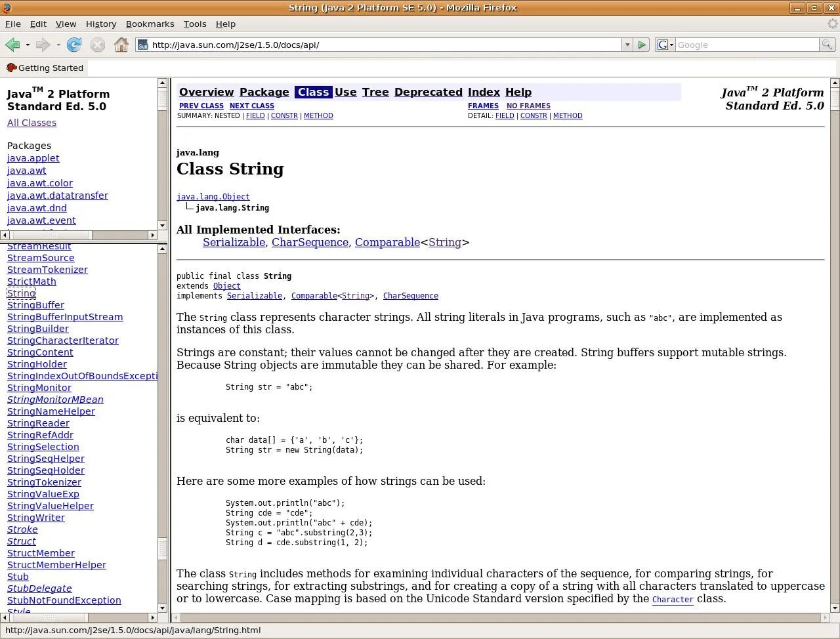
Task: Open StringBuilder class in list
Action: point(38,329)
